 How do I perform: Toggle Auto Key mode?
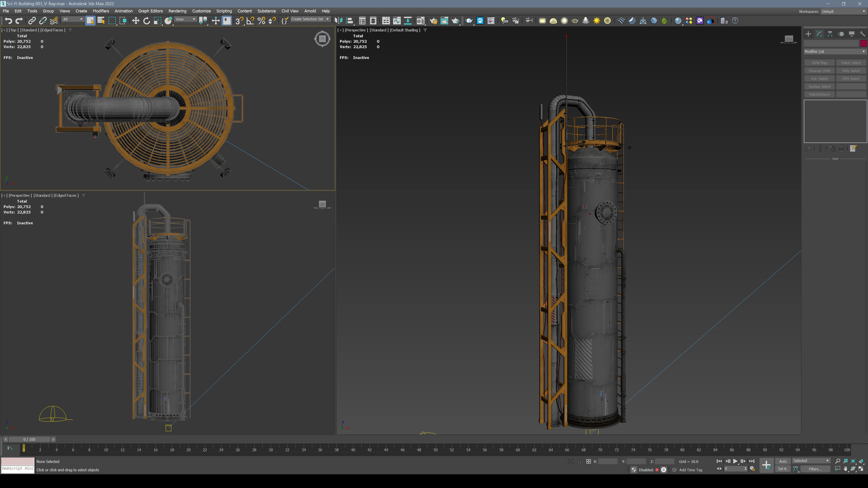click(783, 461)
